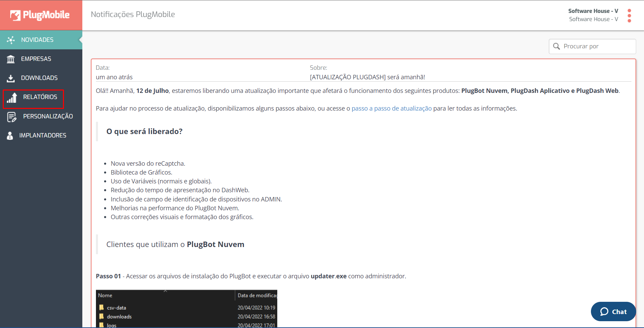Click the 'Passo 01' instruction text
Image resolution: width=644 pixels, height=328 pixels.
tap(251, 276)
